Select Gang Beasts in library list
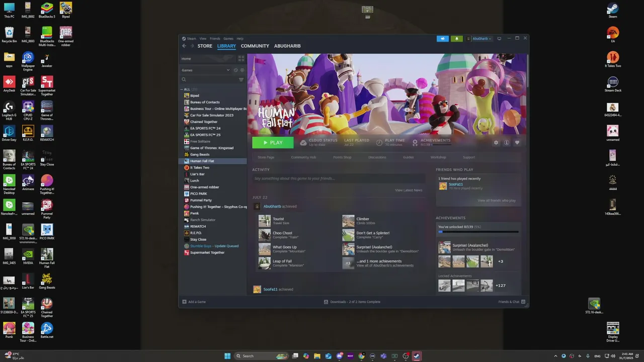The height and width of the screenshot is (362, 644). (x=200, y=154)
